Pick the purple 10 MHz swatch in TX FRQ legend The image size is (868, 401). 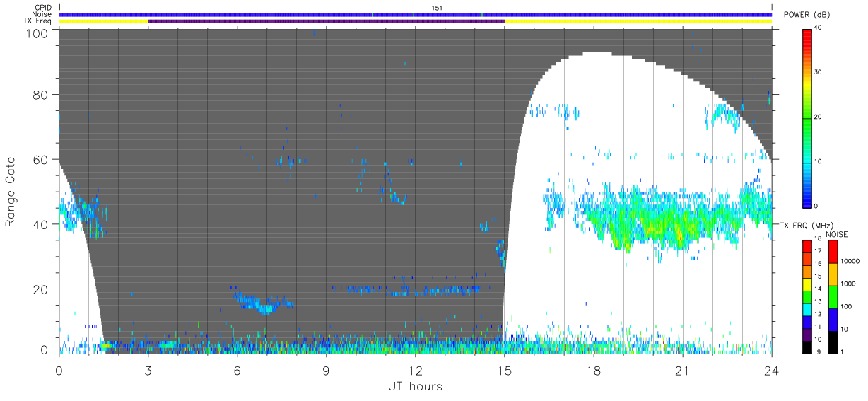point(808,336)
